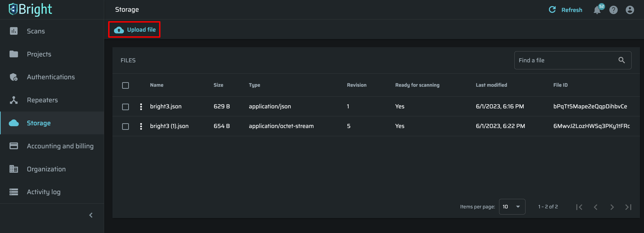Image resolution: width=644 pixels, height=233 pixels.
Task: Open the Organization page
Action: 52,169
